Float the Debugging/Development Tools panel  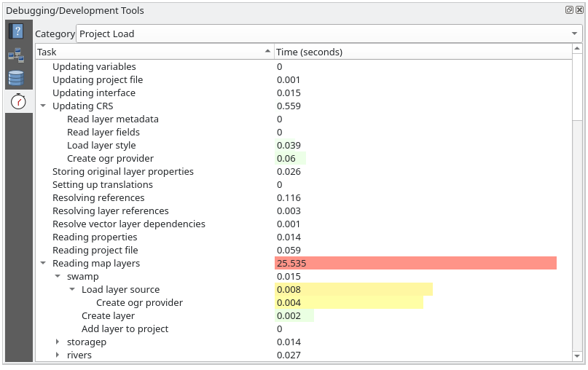point(569,10)
